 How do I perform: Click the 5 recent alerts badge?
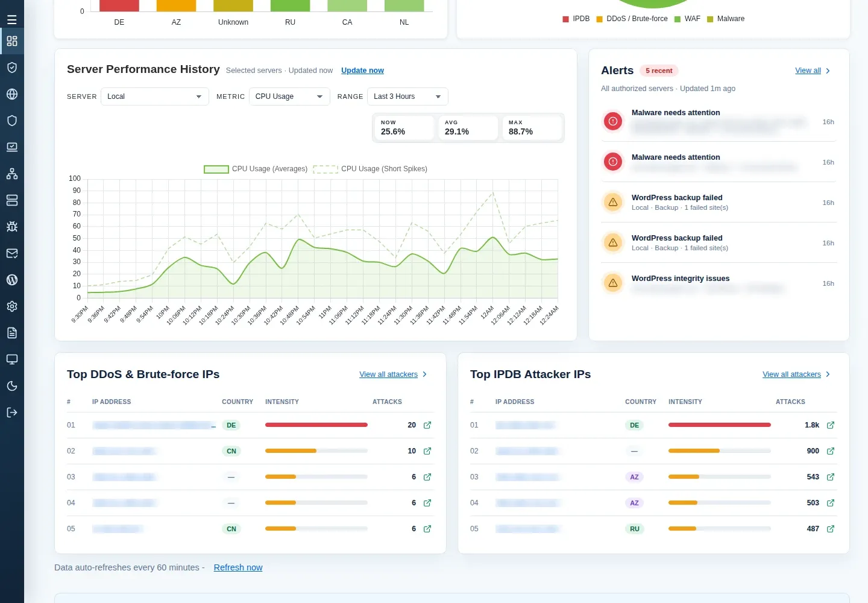point(659,71)
